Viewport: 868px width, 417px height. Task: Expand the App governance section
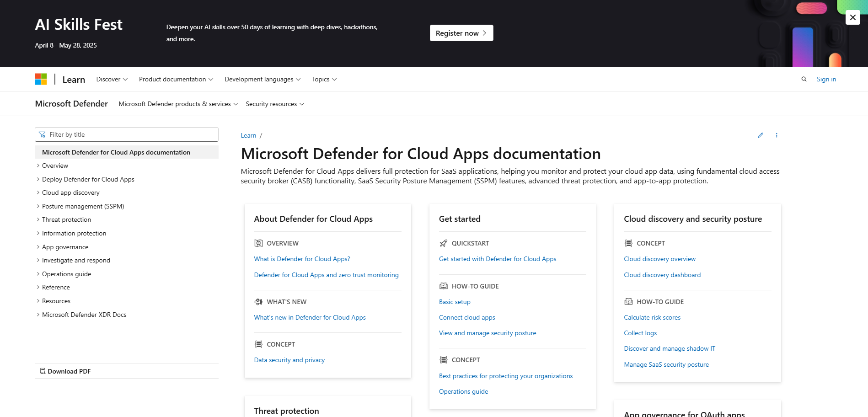pyautogui.click(x=38, y=247)
